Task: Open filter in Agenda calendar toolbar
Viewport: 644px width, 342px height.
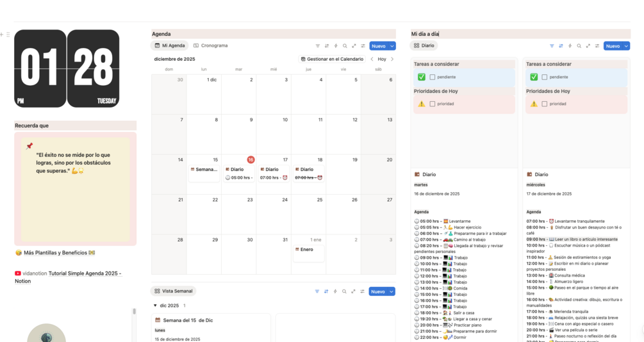Action: 317,46
